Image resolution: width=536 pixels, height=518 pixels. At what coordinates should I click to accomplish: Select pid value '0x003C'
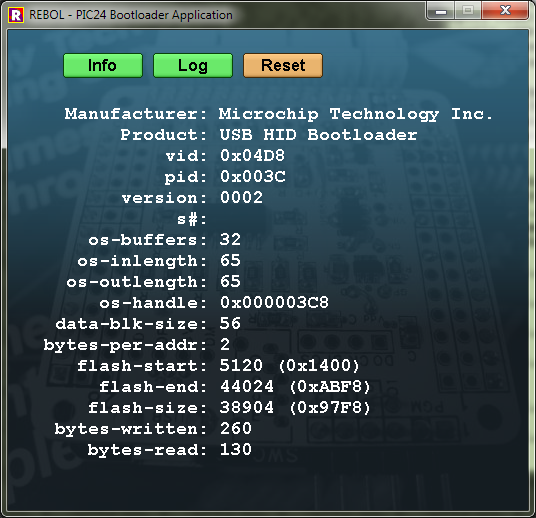pos(252,177)
